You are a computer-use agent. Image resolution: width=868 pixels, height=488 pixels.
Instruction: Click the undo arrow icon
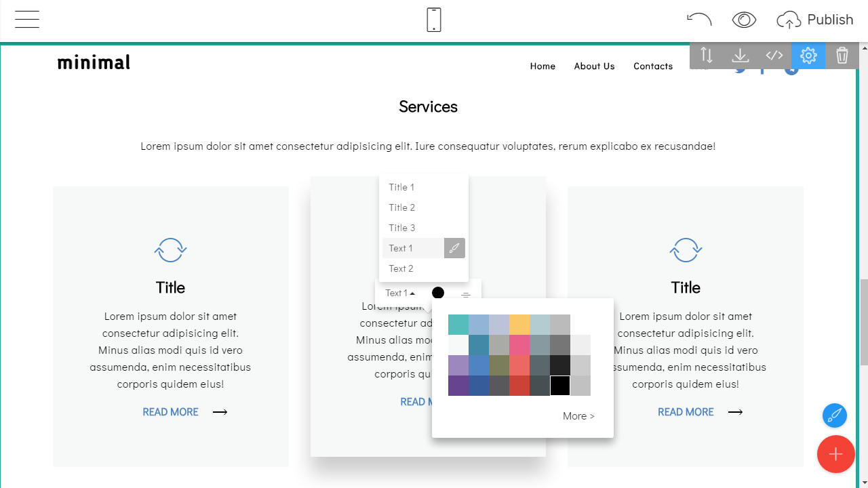(x=698, y=20)
